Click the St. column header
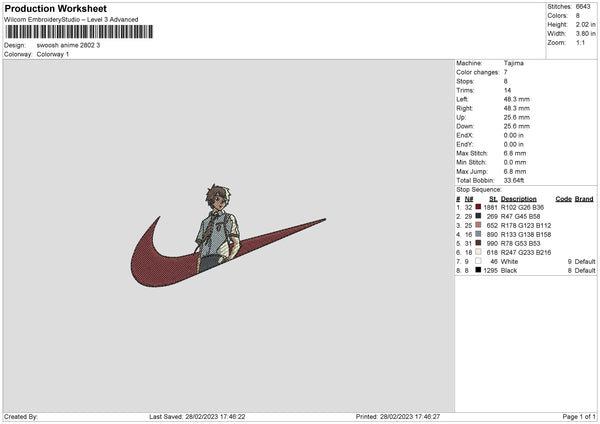The height and width of the screenshot is (424, 600). tap(493, 199)
